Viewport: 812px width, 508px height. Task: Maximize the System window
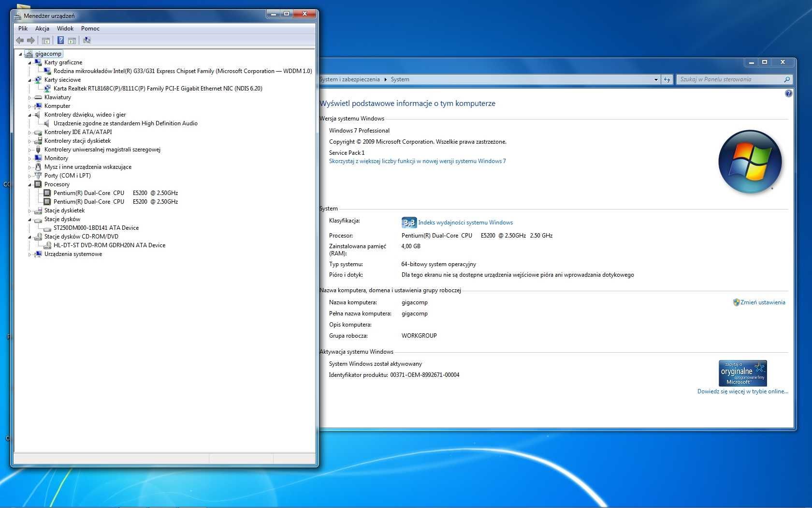764,62
